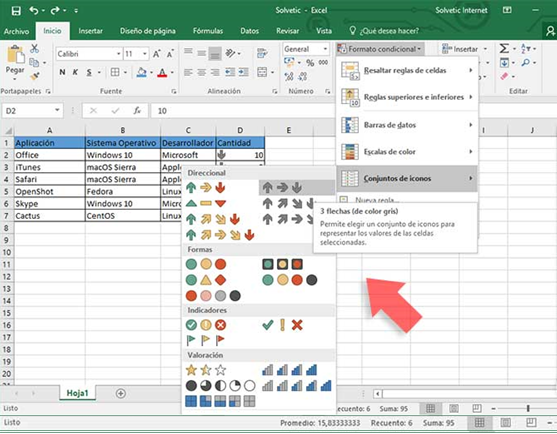
Task: Open the Formato condicional dropdown
Action: click(380, 49)
